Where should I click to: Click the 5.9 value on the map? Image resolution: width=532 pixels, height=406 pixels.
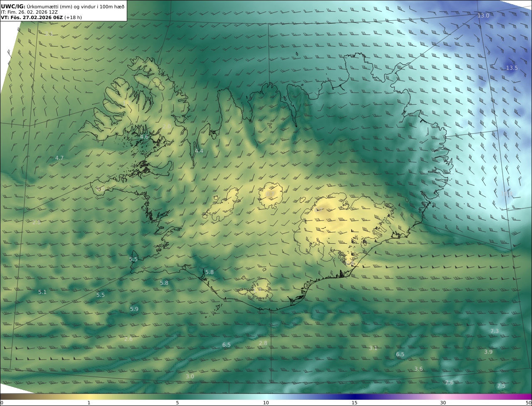[x=134, y=309]
